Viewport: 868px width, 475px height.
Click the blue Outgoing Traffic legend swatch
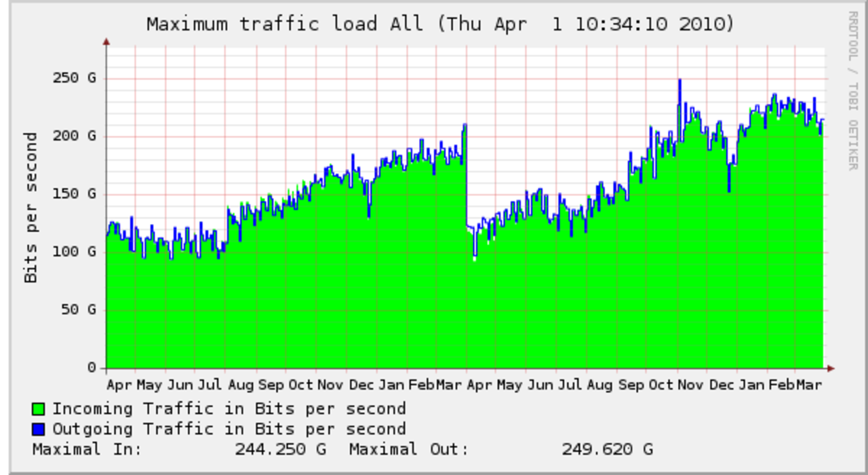pos(38,429)
